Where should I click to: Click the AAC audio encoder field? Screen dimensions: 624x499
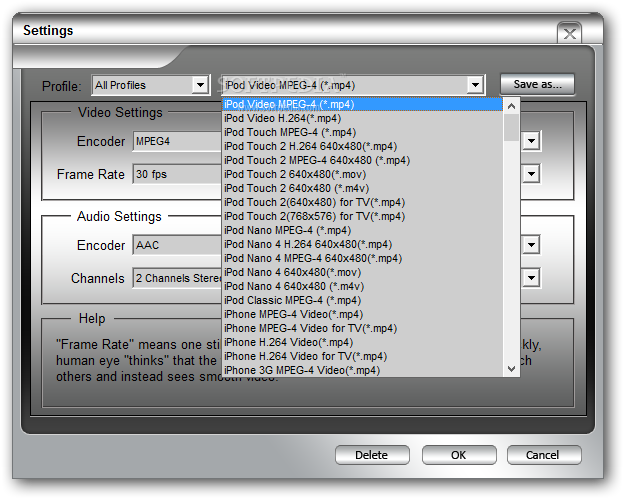click(x=177, y=245)
